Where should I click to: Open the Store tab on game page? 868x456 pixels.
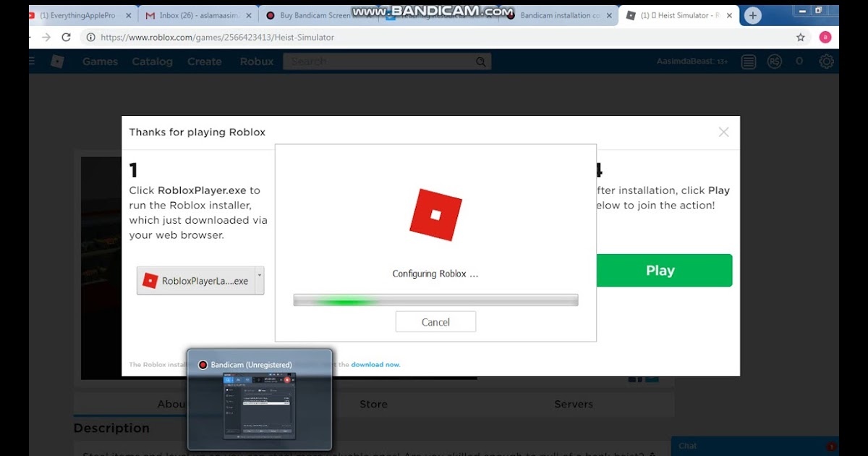373,404
